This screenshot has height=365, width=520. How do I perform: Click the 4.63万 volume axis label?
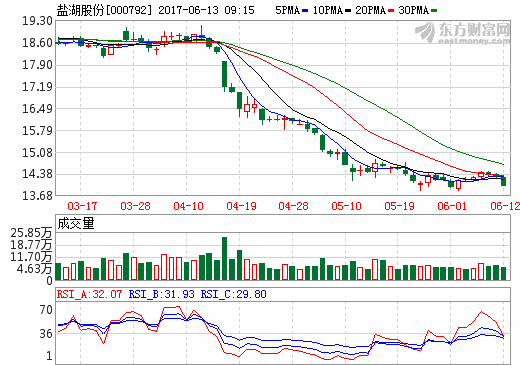(x=34, y=269)
